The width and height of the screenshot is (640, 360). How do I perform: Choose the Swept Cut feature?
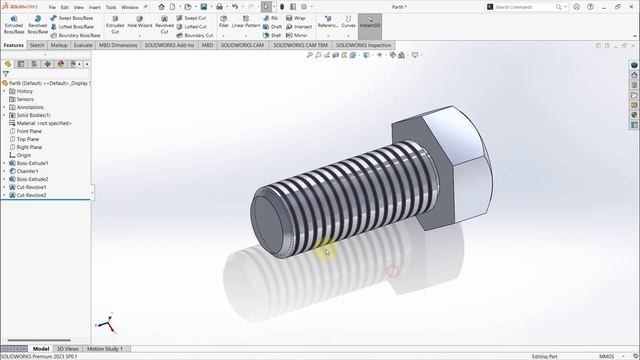pos(191,18)
